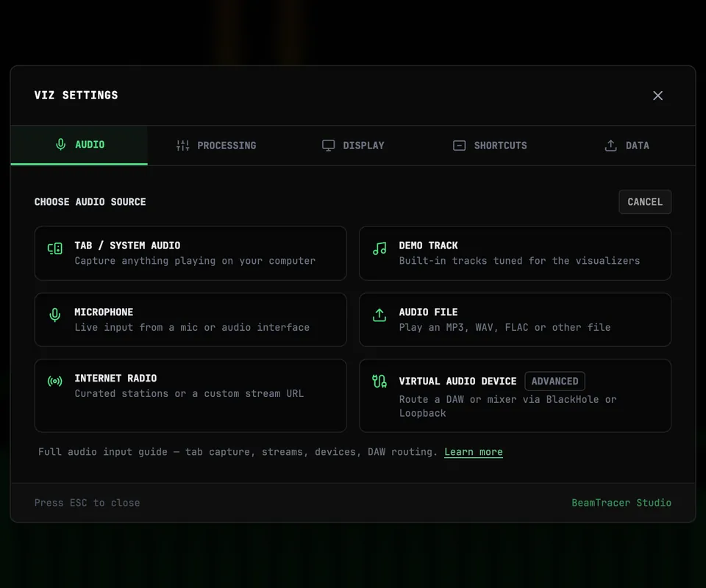Screen dimensions: 706x588
Task: Open the Processing tab
Action: tap(216, 146)
